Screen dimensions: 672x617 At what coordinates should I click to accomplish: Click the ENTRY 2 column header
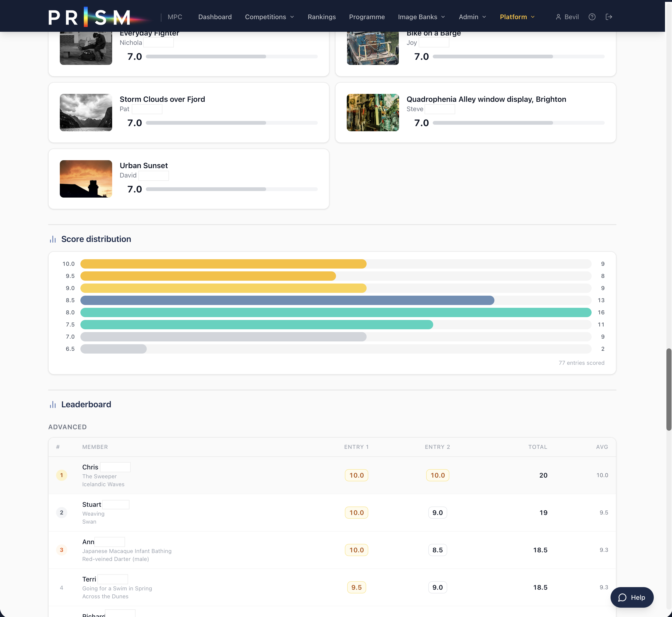(x=437, y=447)
